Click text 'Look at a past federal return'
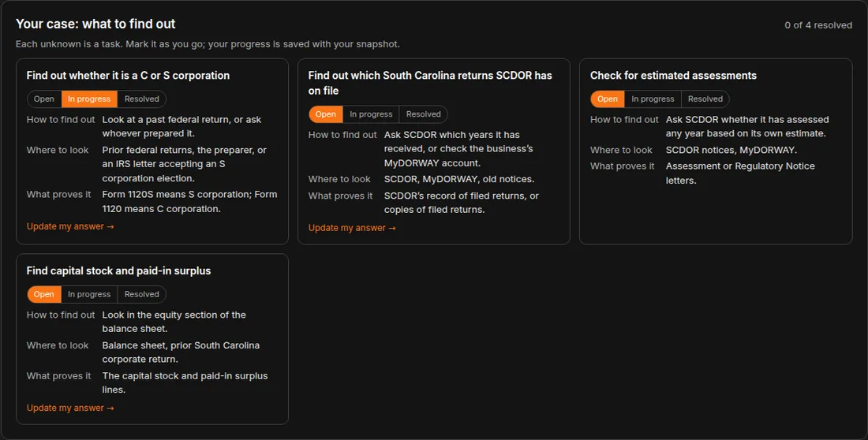 point(166,120)
